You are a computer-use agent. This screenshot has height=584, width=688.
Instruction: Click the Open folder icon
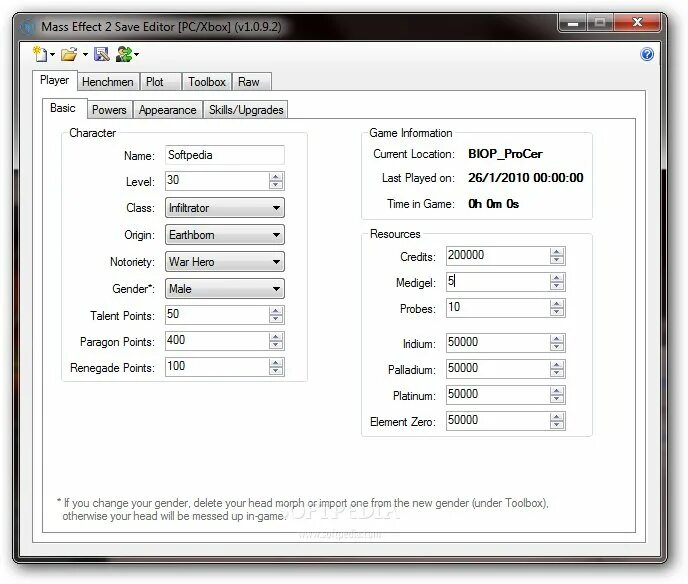coord(69,54)
